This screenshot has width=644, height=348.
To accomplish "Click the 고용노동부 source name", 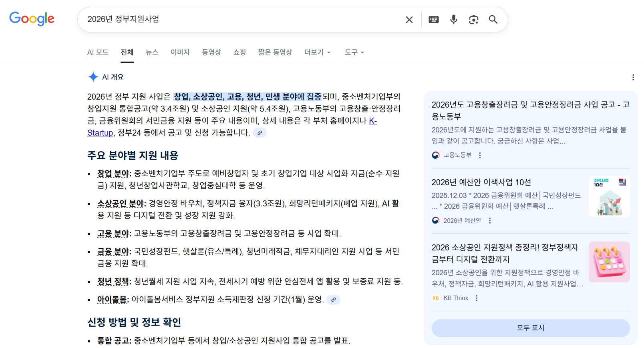I will pyautogui.click(x=457, y=155).
